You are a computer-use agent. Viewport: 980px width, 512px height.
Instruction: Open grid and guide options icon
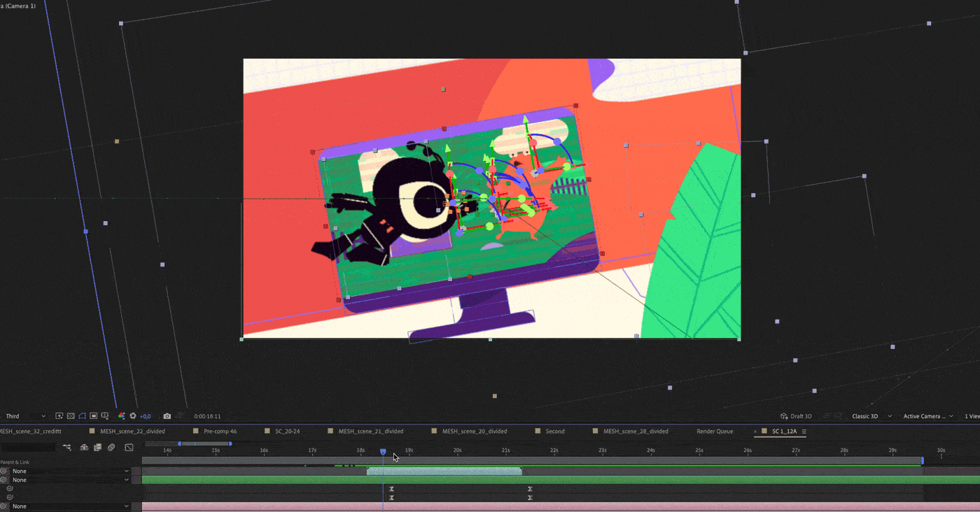[104, 416]
